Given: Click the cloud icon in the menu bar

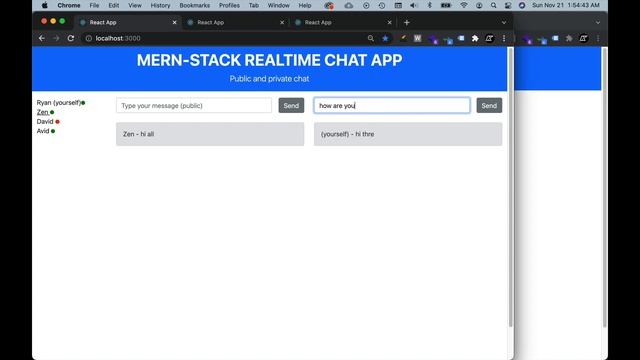Looking at the screenshot, I should 349,5.
